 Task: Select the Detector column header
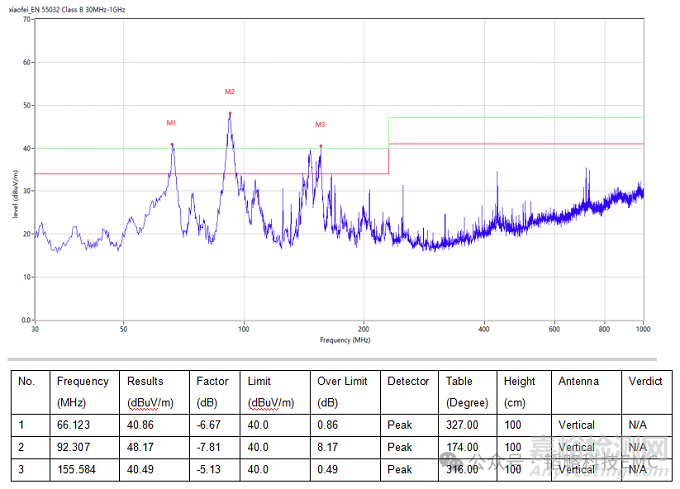(408, 381)
